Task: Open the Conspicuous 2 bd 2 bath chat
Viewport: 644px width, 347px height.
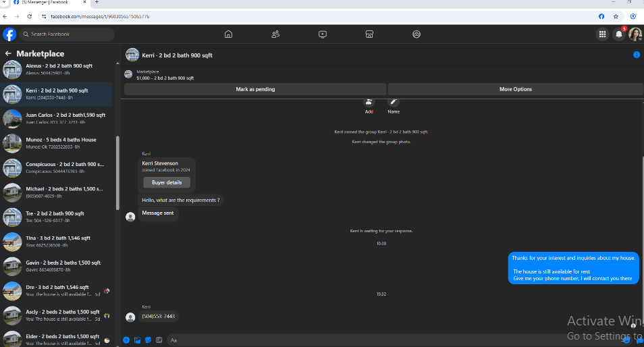Action: (x=56, y=168)
